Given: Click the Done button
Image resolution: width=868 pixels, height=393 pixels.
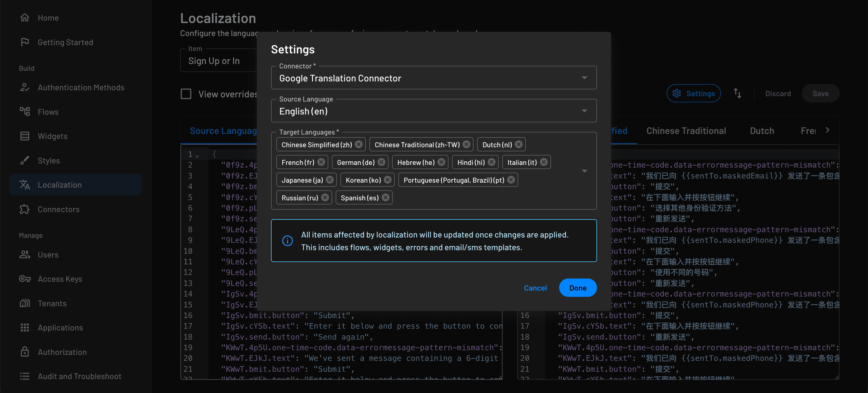Looking at the screenshot, I should (x=577, y=288).
